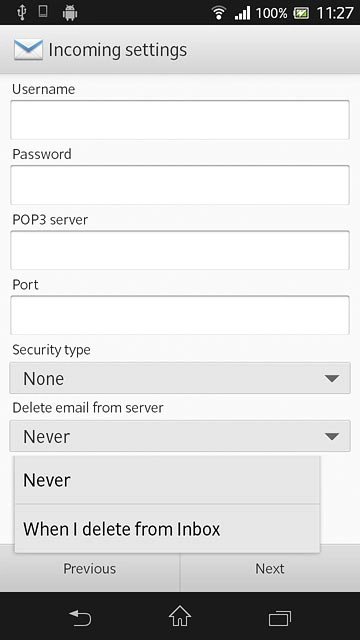Open recent apps with the overview icon

pyautogui.click(x=280, y=618)
